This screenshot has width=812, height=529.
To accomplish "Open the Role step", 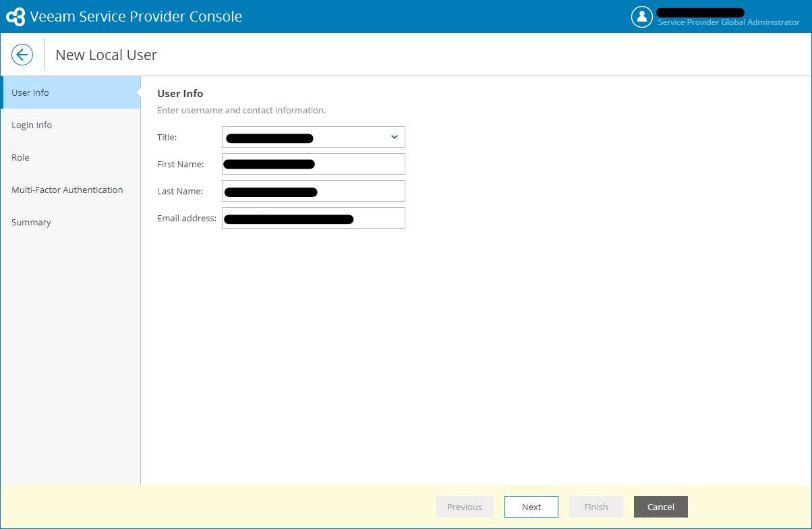I will pyautogui.click(x=70, y=157).
